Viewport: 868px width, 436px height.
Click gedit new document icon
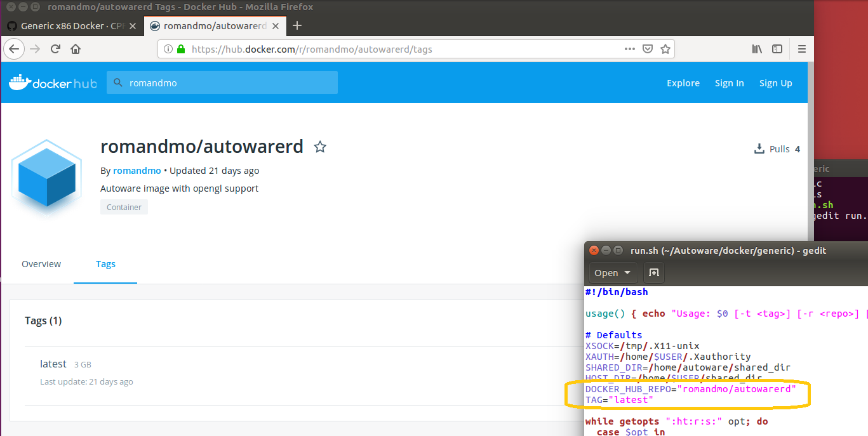(x=653, y=272)
